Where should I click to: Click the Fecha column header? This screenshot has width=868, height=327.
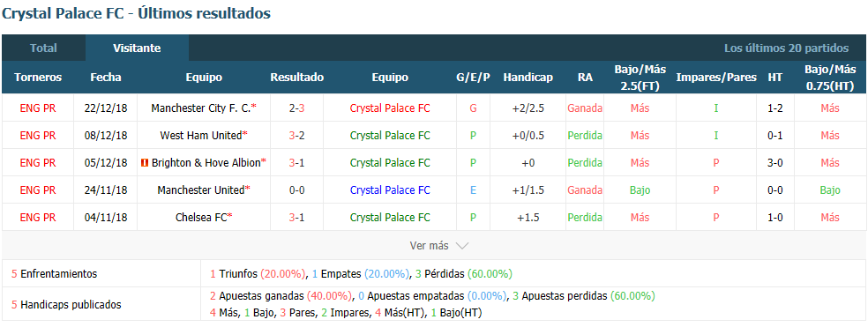coord(106,78)
